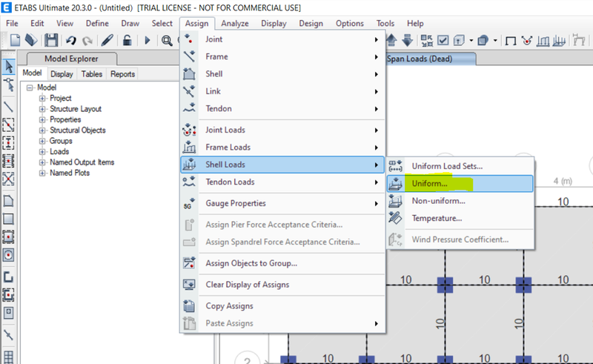Screen dimensions: 593x364
Task: Display frame loads toolbar icon
Action: (543, 40)
